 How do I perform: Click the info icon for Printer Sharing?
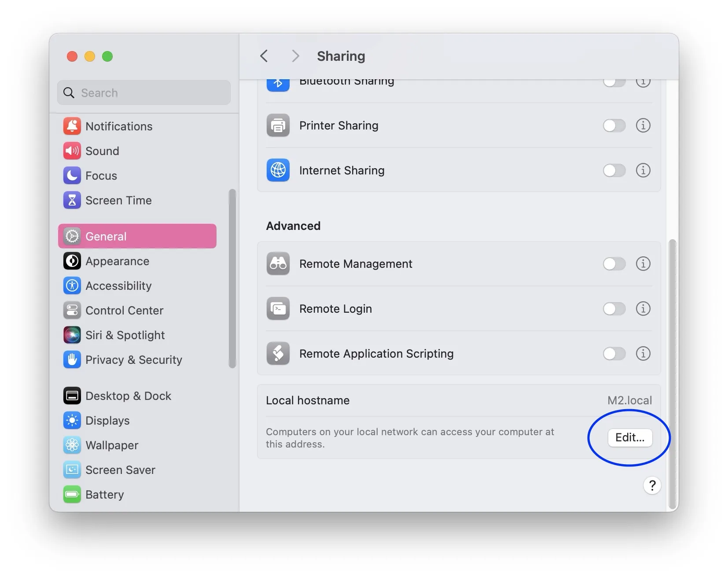643,126
